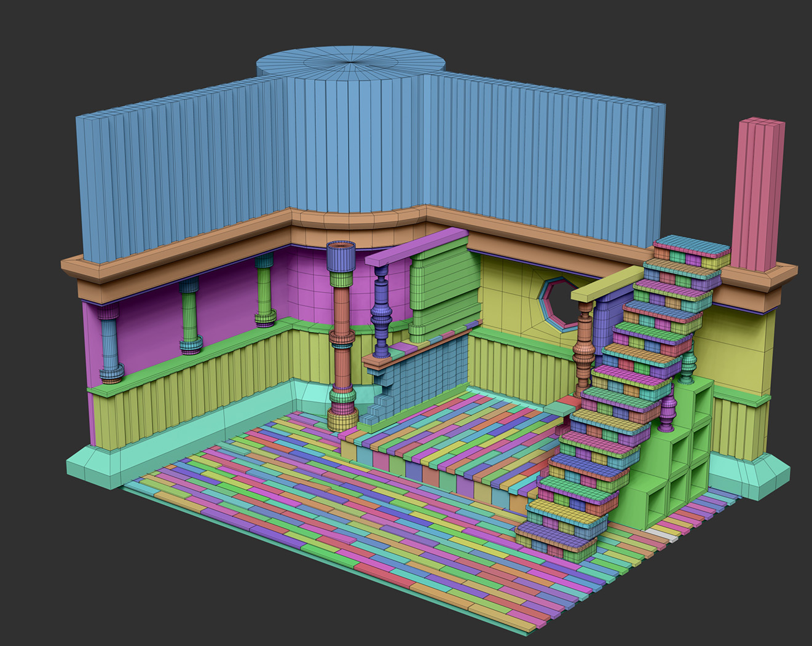
Task: Select the octagonal window in the yellow wall
Action: 558,304
